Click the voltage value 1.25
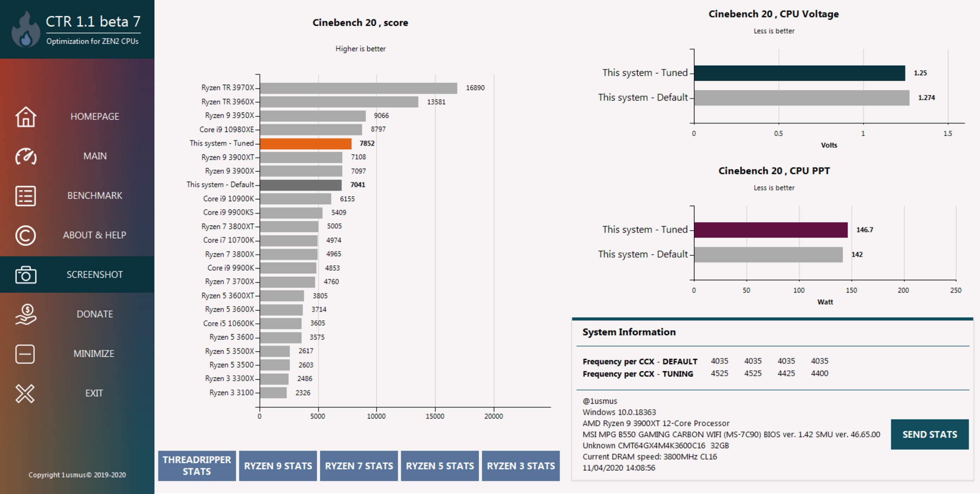This screenshot has width=980, height=494. pyautogui.click(x=920, y=73)
